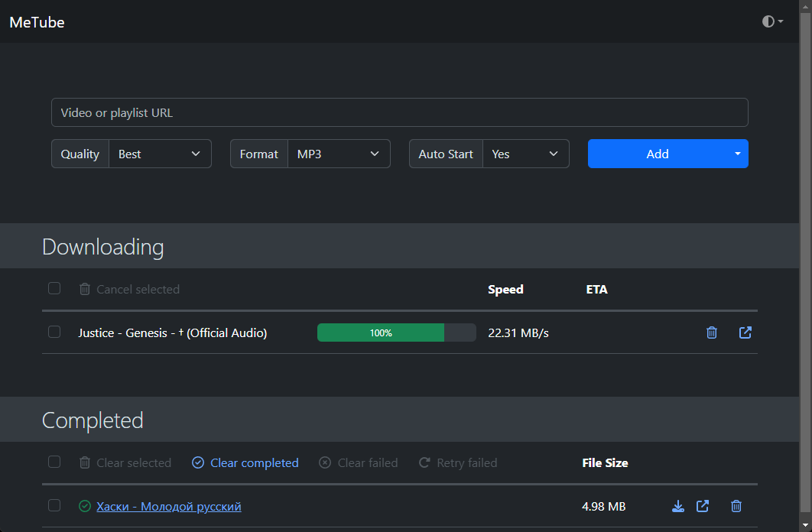Image resolution: width=812 pixels, height=532 pixels.
Task: Open Justice - Genesis source link externally
Action: [x=745, y=332]
